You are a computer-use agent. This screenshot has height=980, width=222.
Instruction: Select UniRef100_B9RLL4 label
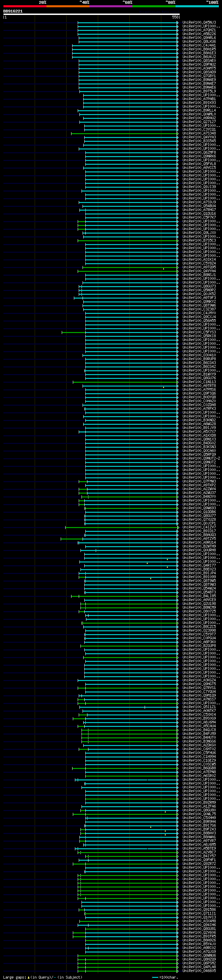[x=199, y=110]
